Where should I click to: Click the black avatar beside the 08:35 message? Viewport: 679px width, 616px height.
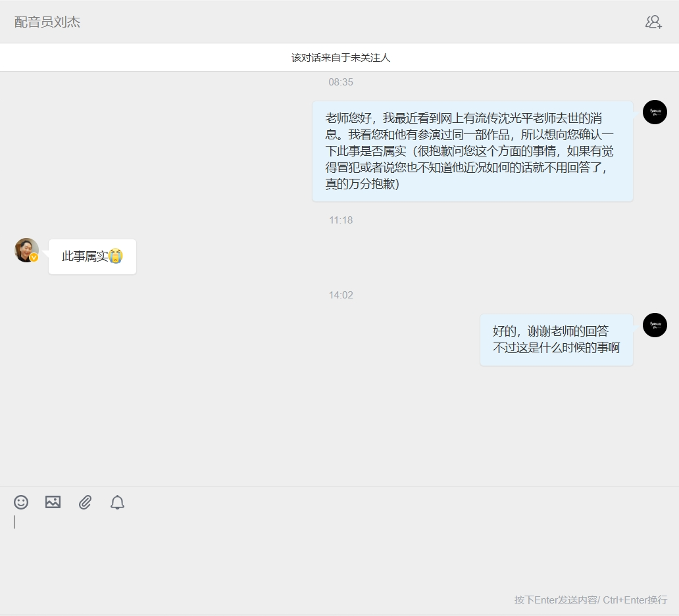click(655, 112)
